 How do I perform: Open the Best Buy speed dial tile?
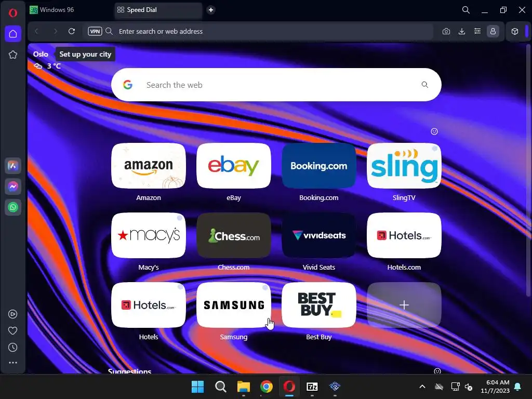(x=319, y=305)
